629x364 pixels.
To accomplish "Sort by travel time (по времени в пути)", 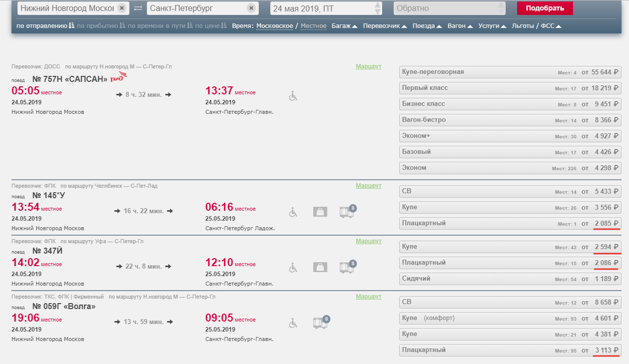I will 160,26.
